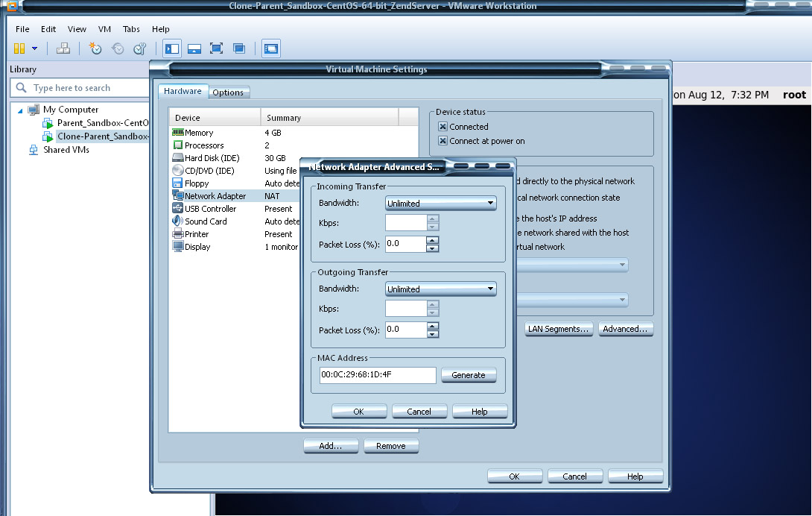Decrease Outgoing Packet Loss value
812x516 pixels.
point(433,334)
